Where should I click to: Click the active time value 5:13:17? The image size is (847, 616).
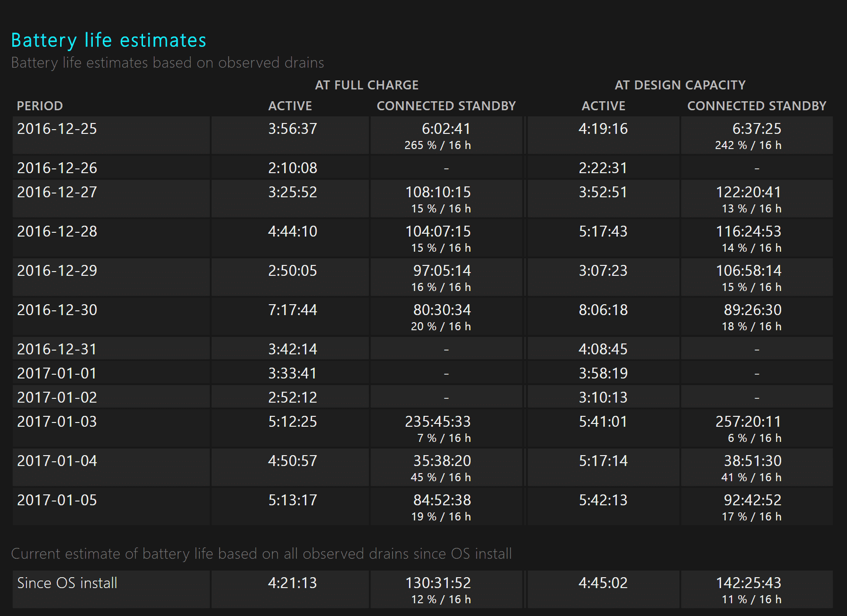(x=293, y=500)
